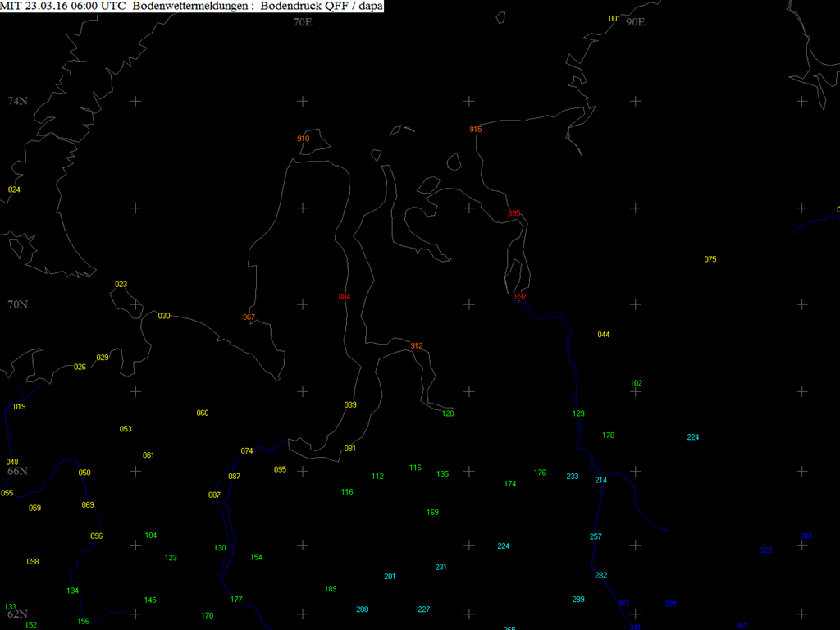Viewport: 840px width, 630px height.
Task: Click the cyan 233 pressure reading
Action: (x=573, y=477)
